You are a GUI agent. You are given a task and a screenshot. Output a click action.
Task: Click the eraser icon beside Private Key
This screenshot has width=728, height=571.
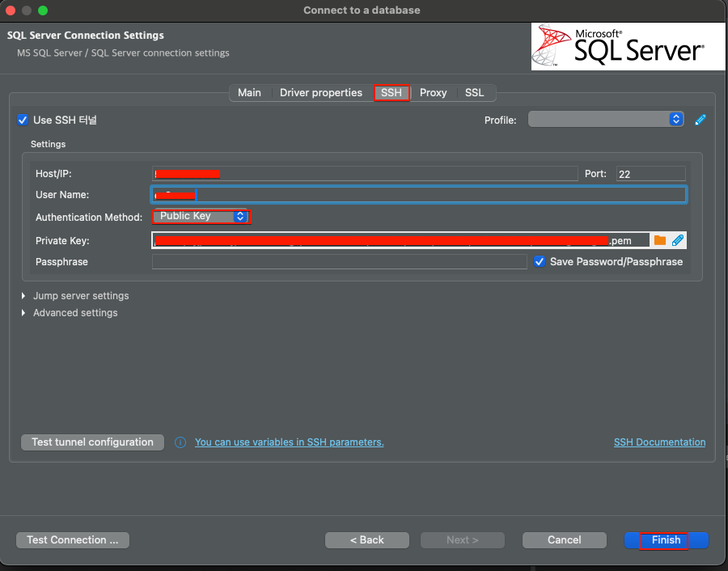[678, 240]
